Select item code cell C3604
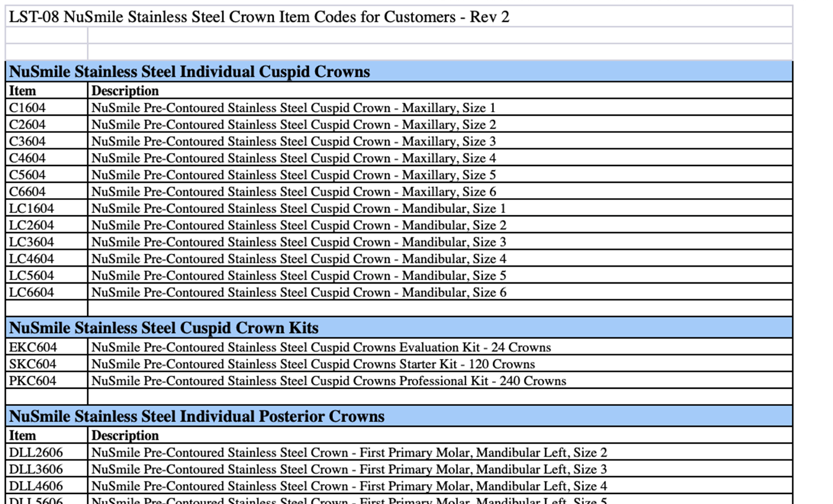The width and height of the screenshot is (833, 504). pos(46,141)
